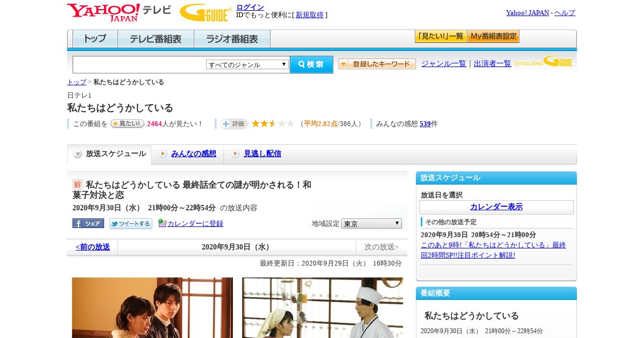Screen dimensions: 644x338
Task: Click 最終更新日 2020年9月29日 text
Action: [331, 263]
